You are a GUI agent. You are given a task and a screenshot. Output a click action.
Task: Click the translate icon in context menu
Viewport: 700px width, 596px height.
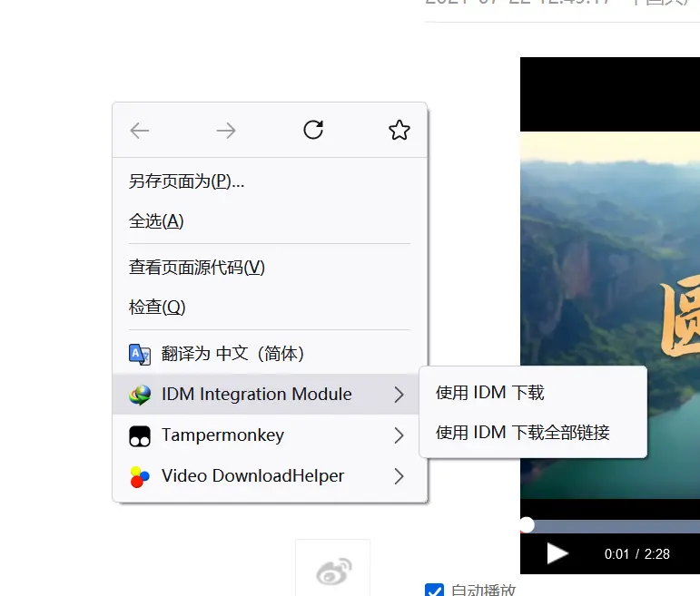pos(140,354)
